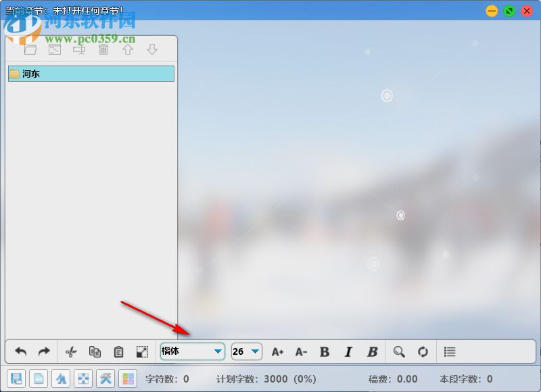541x392 pixels.
Task: Open the 楷体 font family dropdown
Action: [192, 351]
